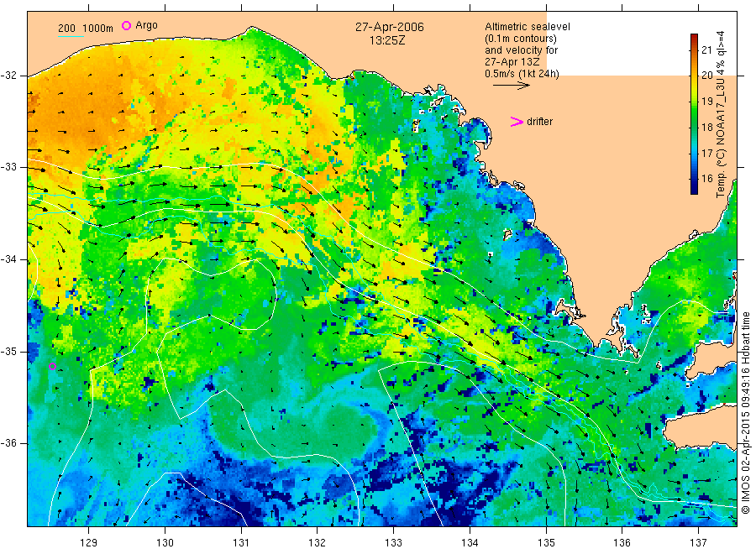
Task: Click the '27-Apr 13Z' legend line
Action: point(512,62)
